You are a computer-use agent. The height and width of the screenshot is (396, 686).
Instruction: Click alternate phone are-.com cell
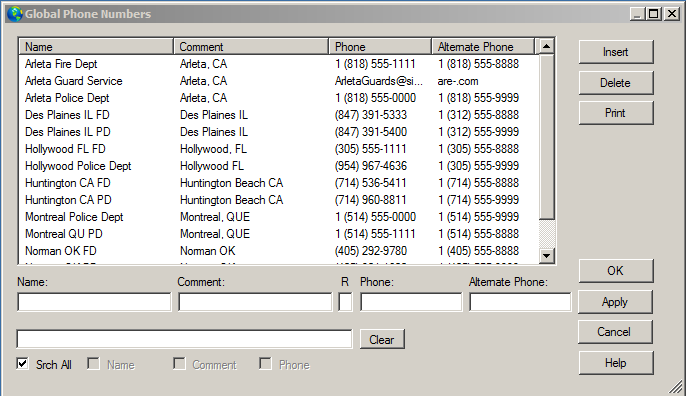pos(458,81)
